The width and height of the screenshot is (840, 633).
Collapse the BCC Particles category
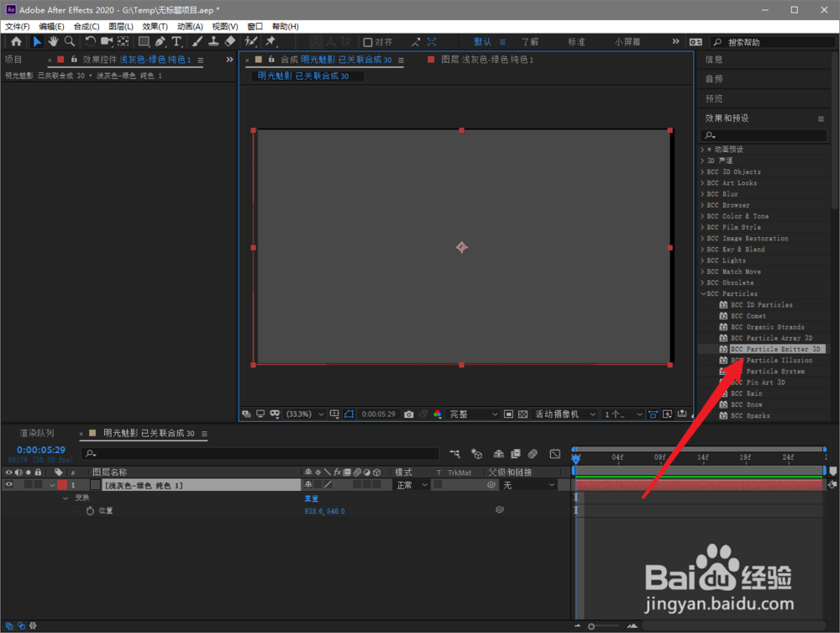coord(703,293)
